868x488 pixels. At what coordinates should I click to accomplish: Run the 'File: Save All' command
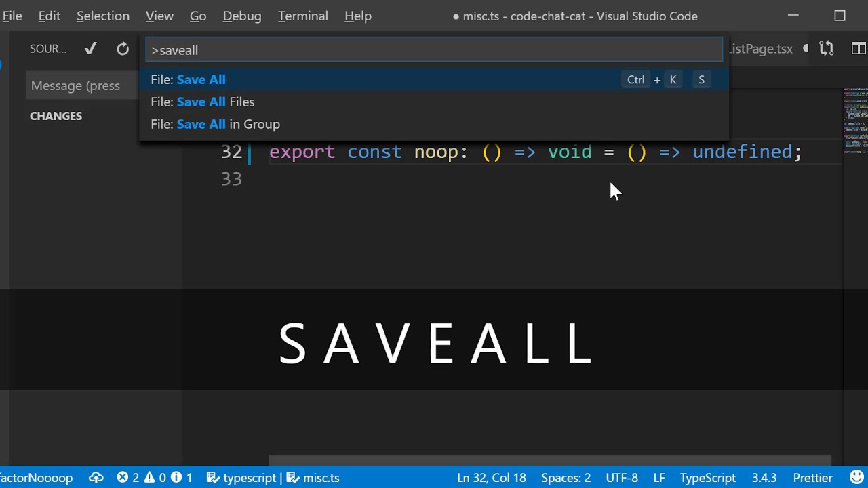click(434, 79)
